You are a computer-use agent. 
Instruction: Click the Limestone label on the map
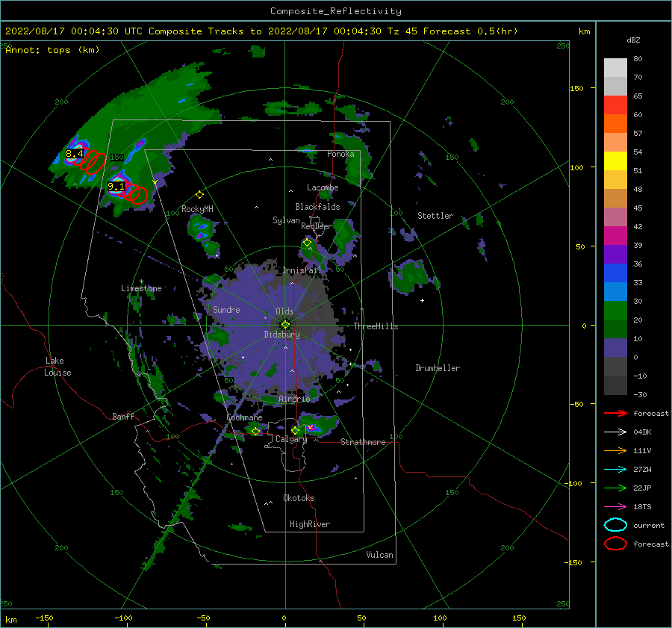(x=141, y=288)
